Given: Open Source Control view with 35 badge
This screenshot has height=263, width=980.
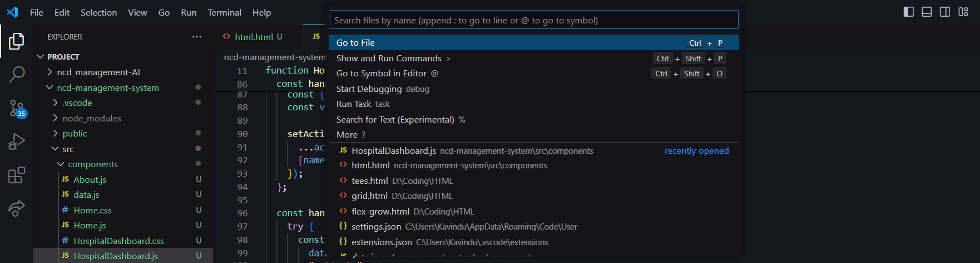Looking at the screenshot, I should click(x=17, y=108).
